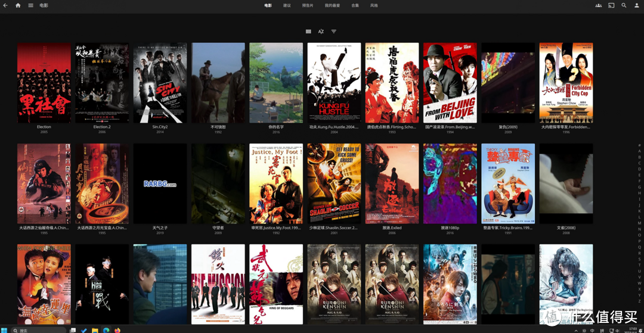644x333 pixels.
Task: Switch to the 合集 tab
Action: pos(355,5)
